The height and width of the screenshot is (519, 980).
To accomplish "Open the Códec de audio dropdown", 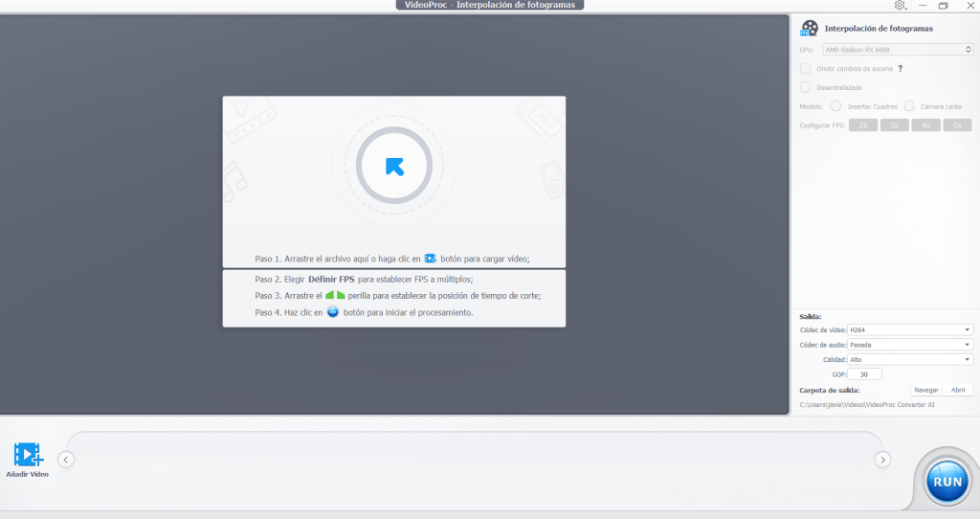I will 910,345.
